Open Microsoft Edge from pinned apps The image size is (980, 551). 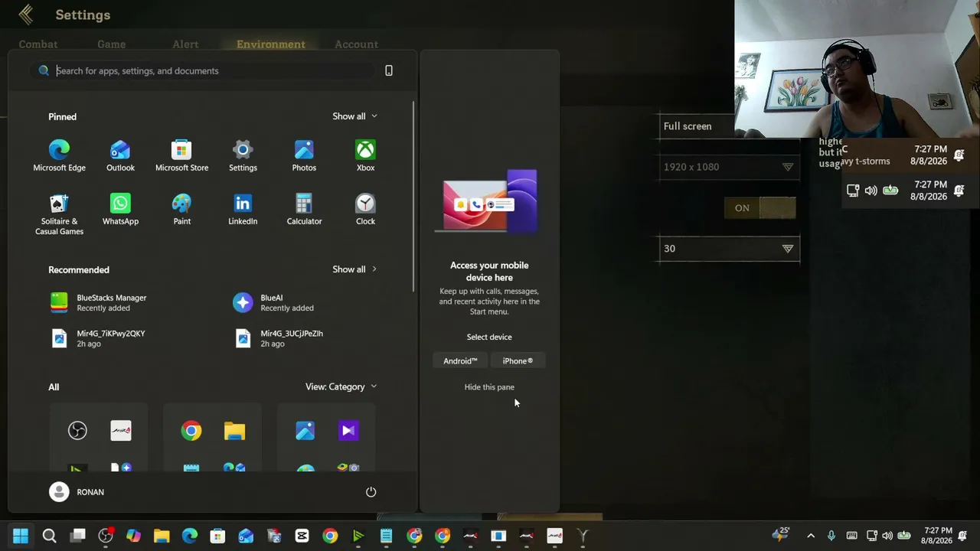59,155
